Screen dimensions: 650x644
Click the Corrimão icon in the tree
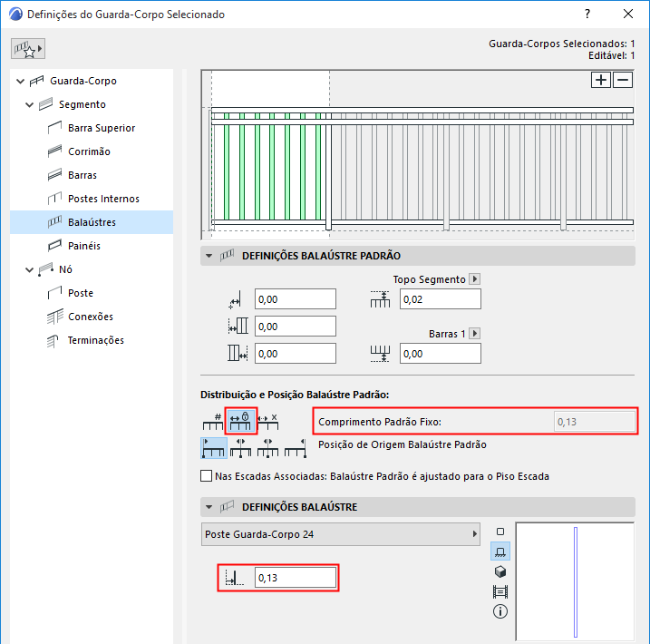pos(54,151)
